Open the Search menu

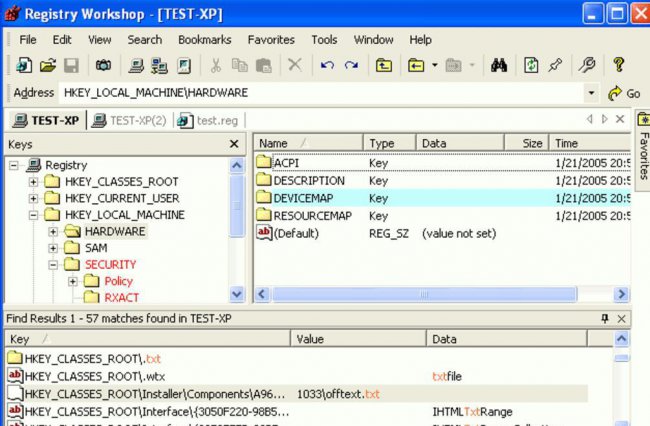click(x=145, y=40)
